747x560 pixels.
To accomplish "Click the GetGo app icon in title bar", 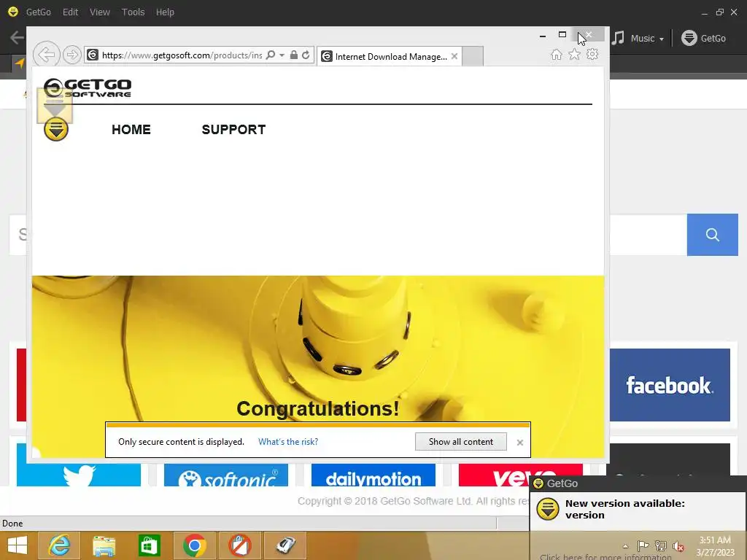I will click(x=13, y=12).
